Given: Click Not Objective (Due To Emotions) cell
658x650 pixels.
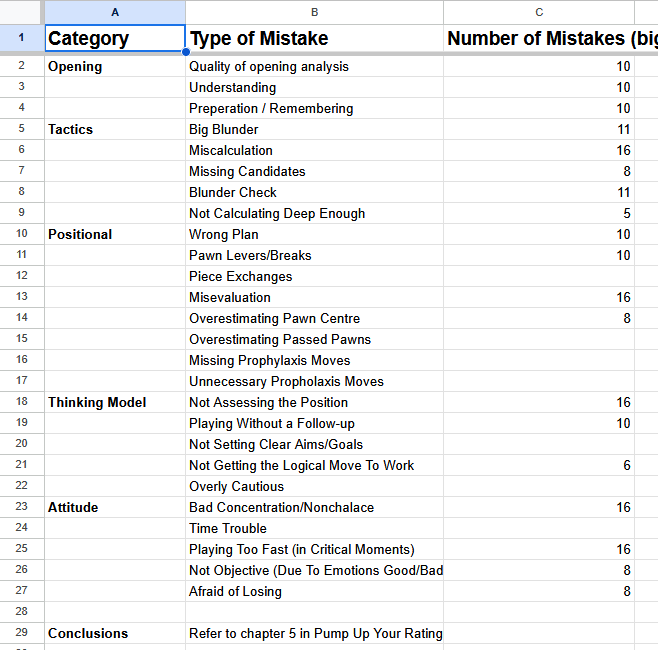Looking at the screenshot, I should [314, 570].
